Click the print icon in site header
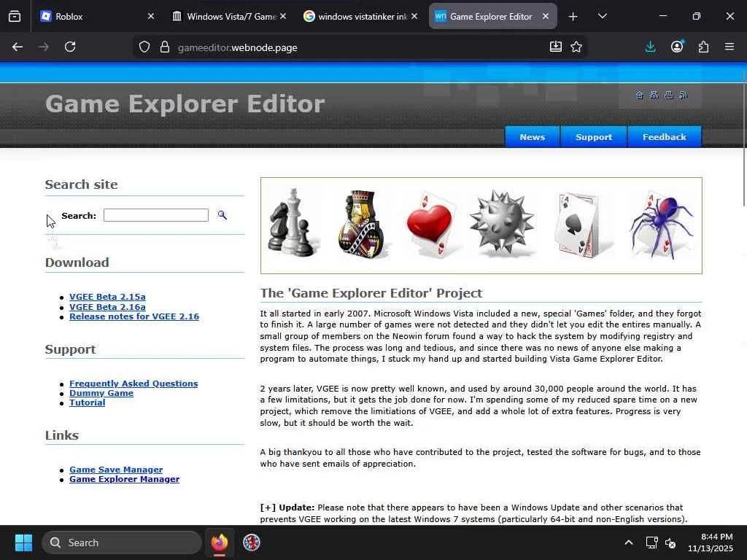 [x=669, y=96]
